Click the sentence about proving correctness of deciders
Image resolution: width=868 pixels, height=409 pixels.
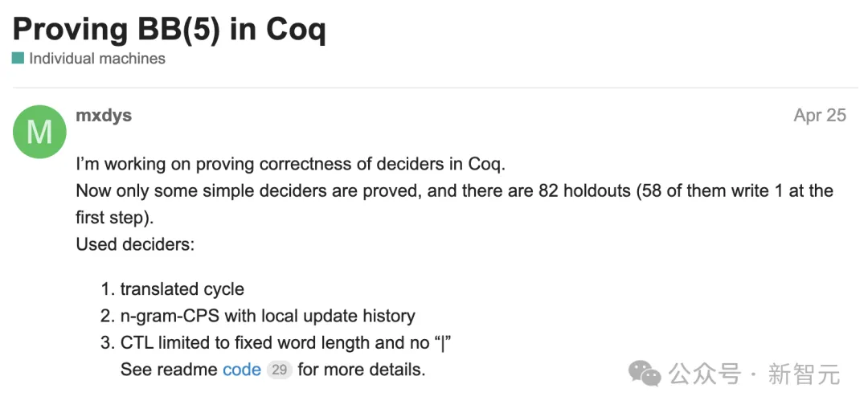coord(291,165)
